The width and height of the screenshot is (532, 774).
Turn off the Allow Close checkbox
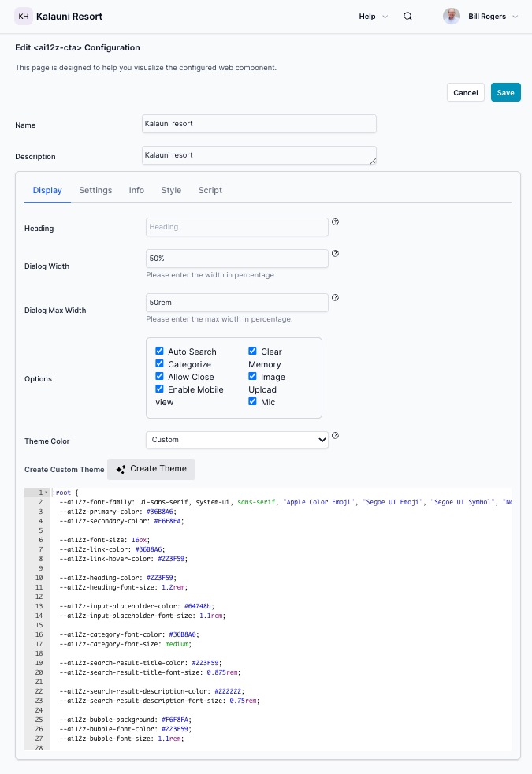(160, 377)
